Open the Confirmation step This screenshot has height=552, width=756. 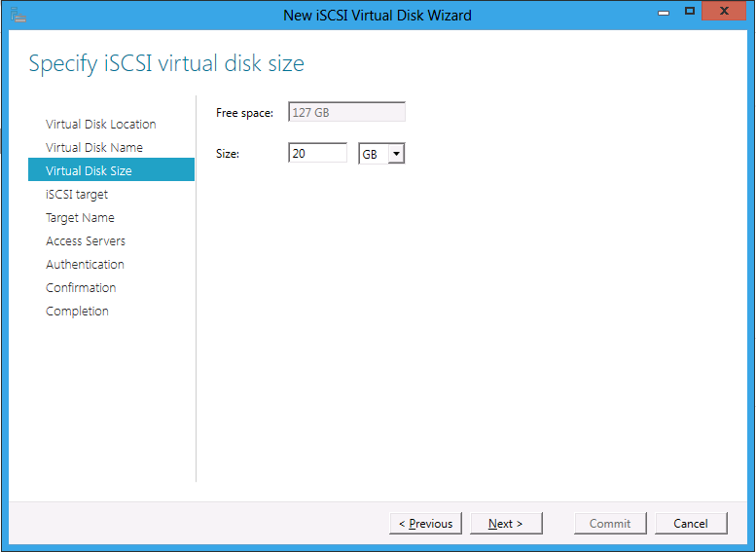pos(81,287)
